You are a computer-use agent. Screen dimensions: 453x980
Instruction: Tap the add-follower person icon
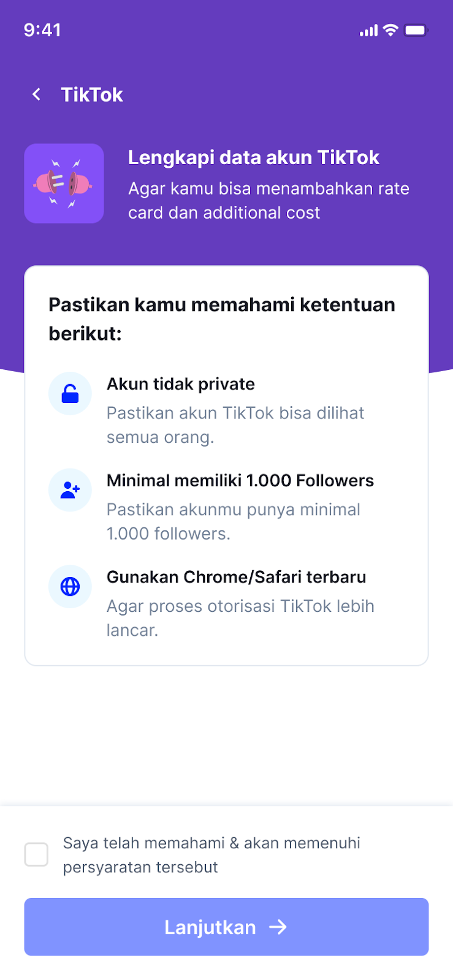70,490
